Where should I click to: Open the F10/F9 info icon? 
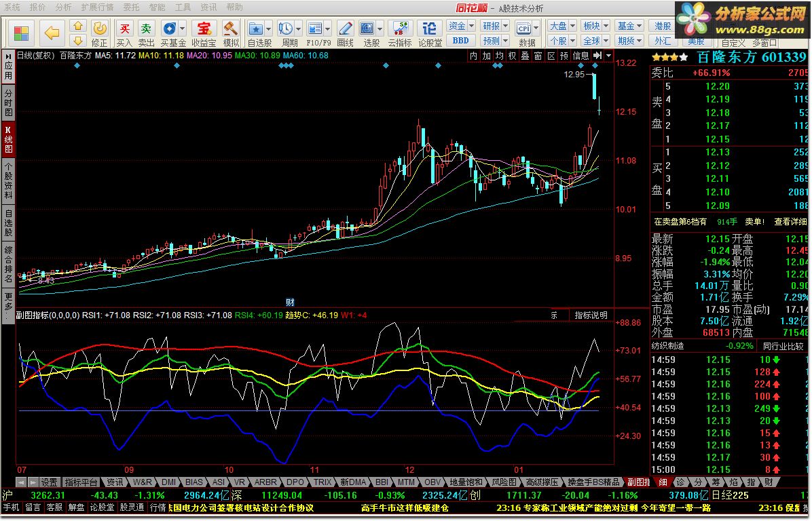(x=315, y=28)
